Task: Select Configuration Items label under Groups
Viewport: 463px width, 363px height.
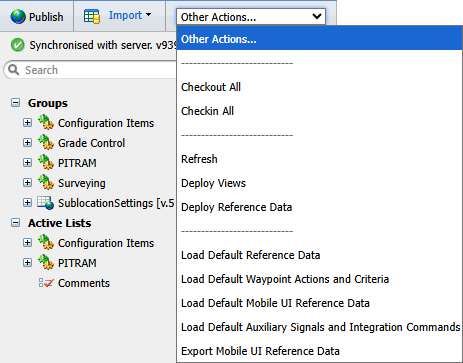Action: point(106,123)
